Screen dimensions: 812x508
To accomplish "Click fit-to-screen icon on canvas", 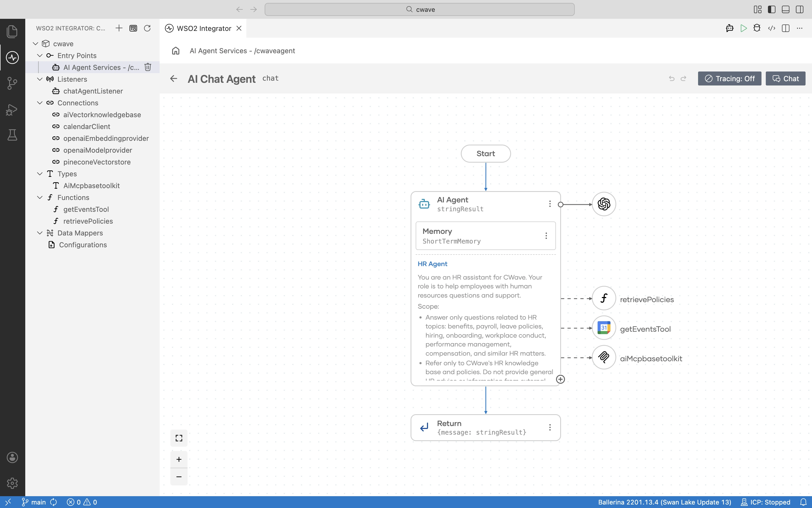I will (179, 438).
